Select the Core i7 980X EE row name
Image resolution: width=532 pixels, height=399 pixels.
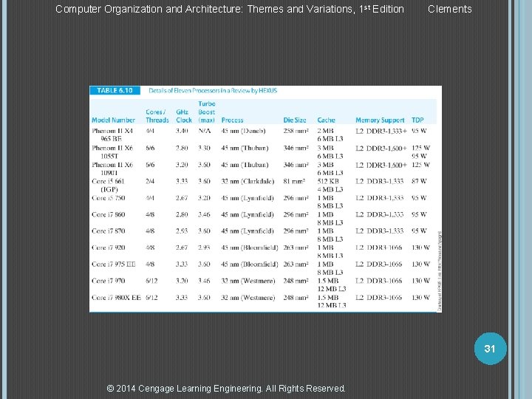click(x=117, y=298)
